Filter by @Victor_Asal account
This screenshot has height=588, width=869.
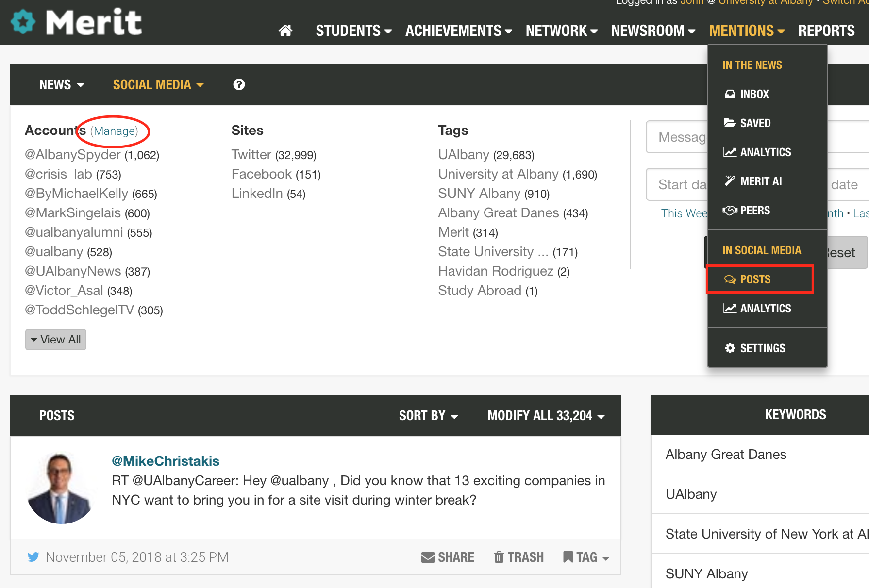tap(64, 291)
